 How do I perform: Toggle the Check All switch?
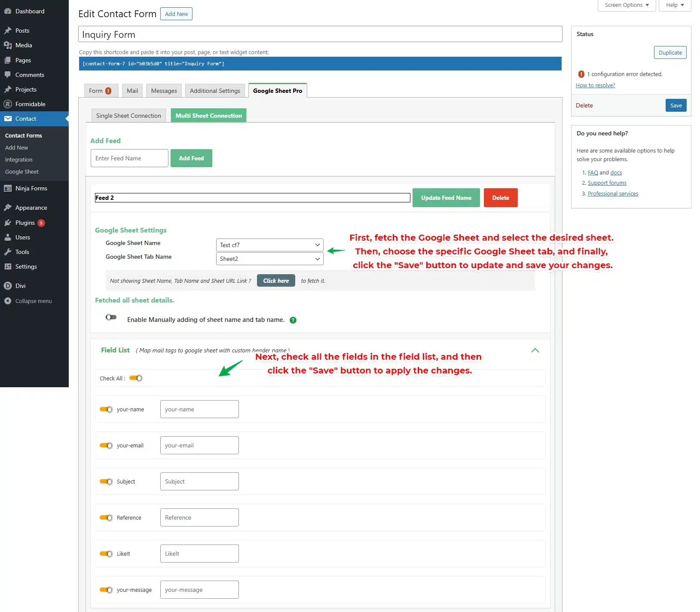click(x=136, y=378)
